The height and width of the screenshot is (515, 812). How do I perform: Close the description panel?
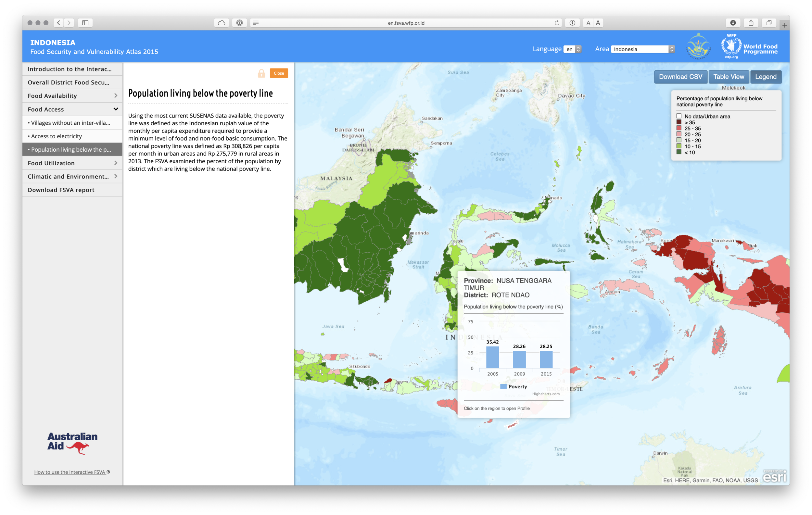(x=279, y=73)
